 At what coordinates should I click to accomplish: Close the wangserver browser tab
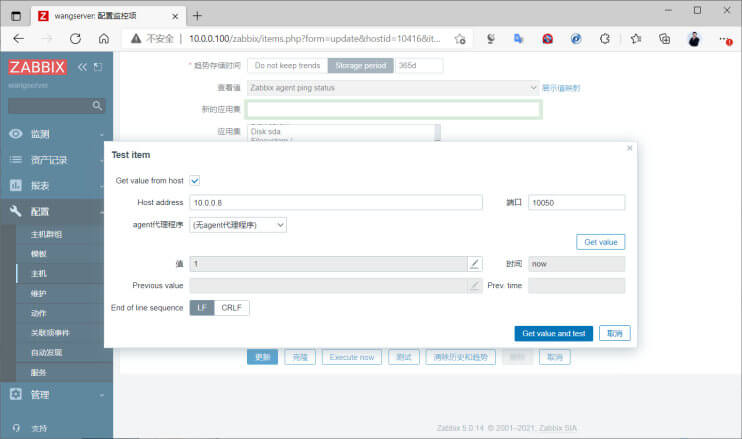coord(175,16)
